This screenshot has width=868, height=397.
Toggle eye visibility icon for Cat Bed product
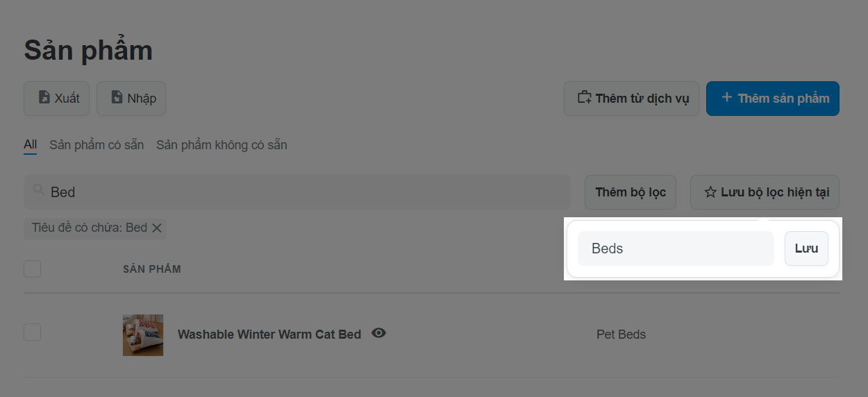point(378,333)
